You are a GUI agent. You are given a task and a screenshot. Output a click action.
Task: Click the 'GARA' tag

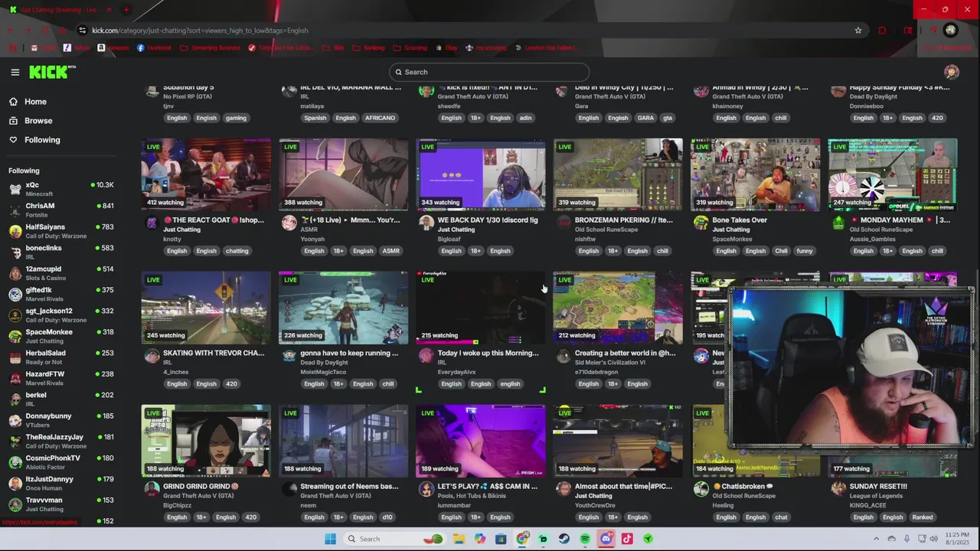coord(646,118)
